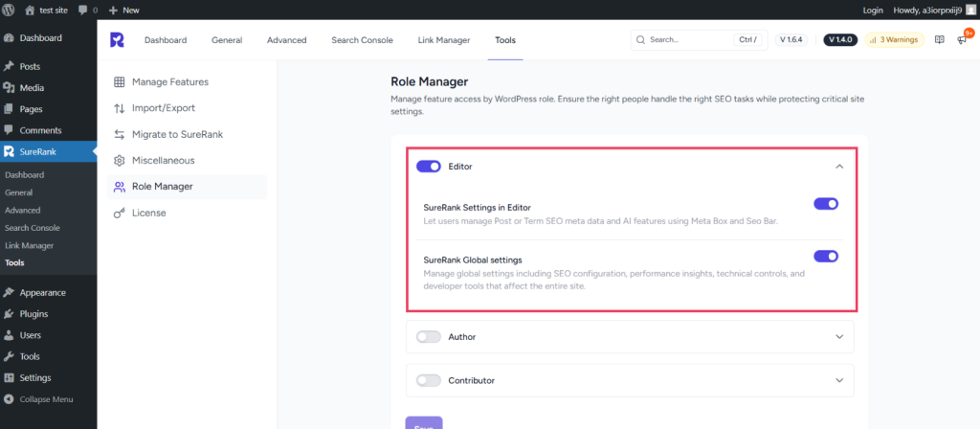The image size is (980, 429).
Task: Switch to the Search Console tab
Action: (x=363, y=40)
